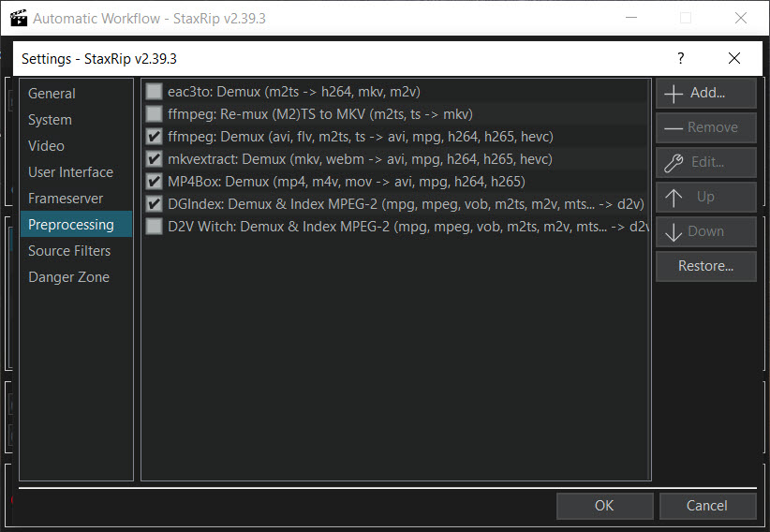The width and height of the screenshot is (770, 532).
Task: Enable the eac3to Demux checkbox
Action: (155, 92)
